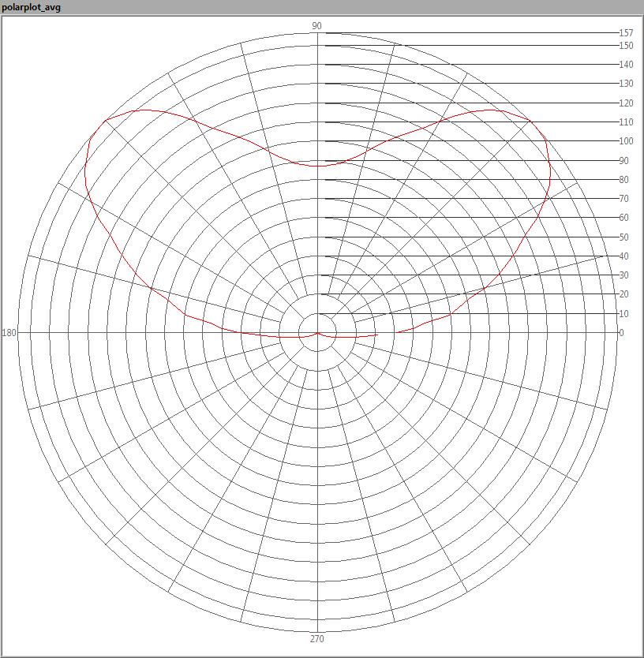
Task: Click the center origin of the polar plot
Action: [317, 333]
